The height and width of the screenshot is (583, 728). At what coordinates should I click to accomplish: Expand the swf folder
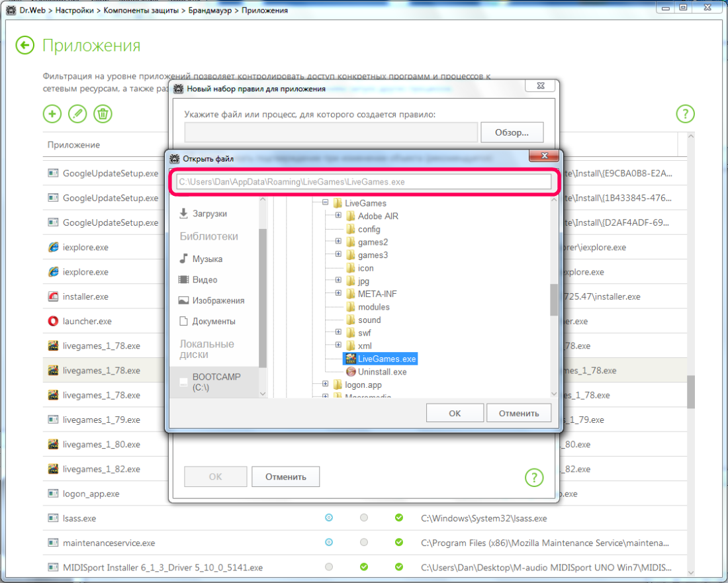[x=338, y=332]
